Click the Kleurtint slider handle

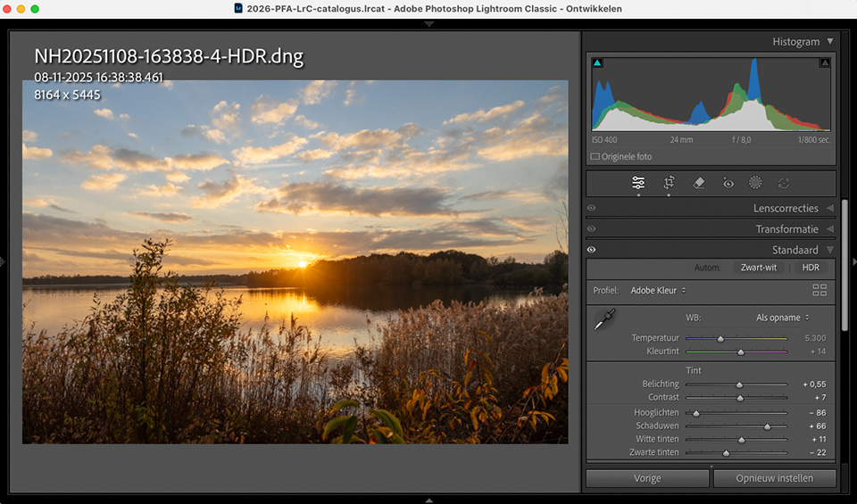tap(741, 352)
